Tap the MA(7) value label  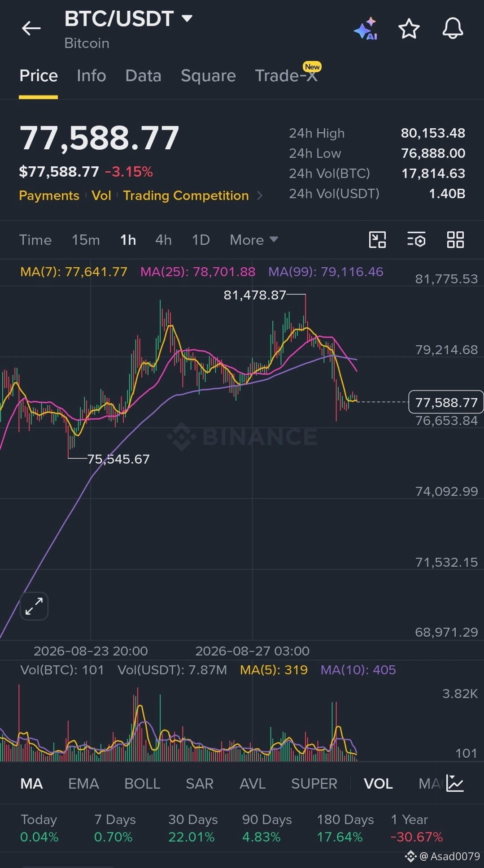point(74,272)
